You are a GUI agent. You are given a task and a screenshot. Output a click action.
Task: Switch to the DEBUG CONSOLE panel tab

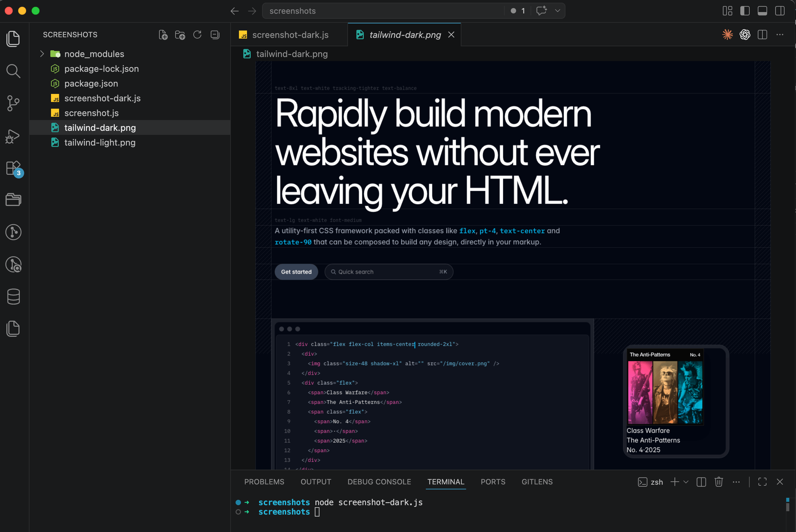click(379, 482)
